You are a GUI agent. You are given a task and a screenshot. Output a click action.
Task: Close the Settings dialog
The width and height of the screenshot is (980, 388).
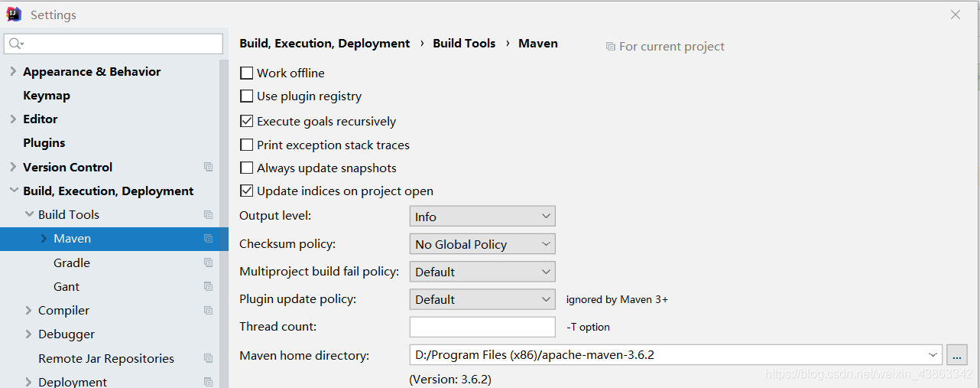(x=956, y=15)
